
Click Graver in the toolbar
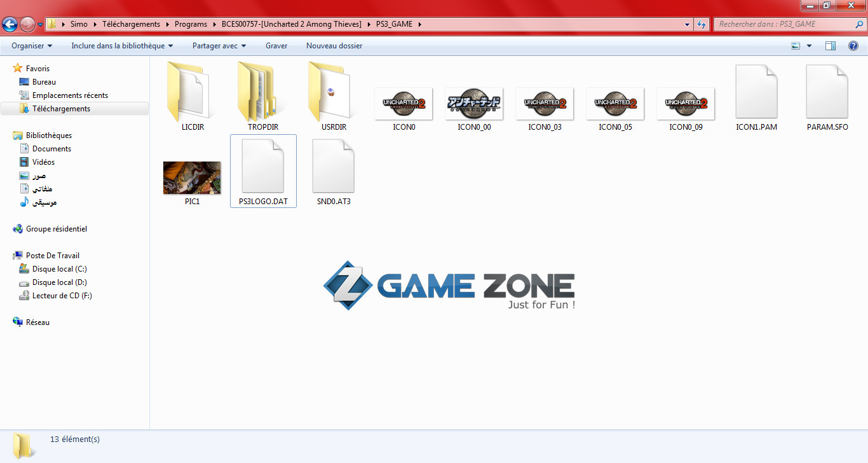(276, 46)
